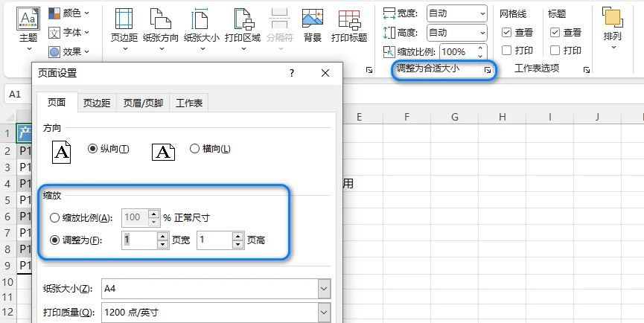Click the Name Box showing A1

click(x=19, y=95)
